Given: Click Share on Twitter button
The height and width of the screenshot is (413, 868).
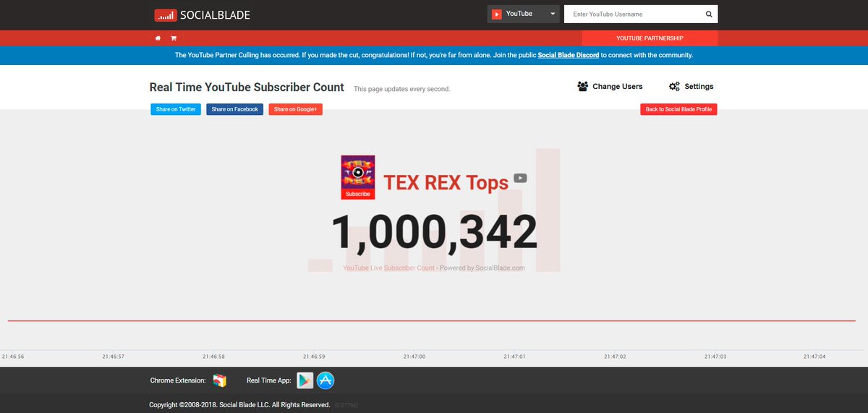Looking at the screenshot, I should (176, 109).
